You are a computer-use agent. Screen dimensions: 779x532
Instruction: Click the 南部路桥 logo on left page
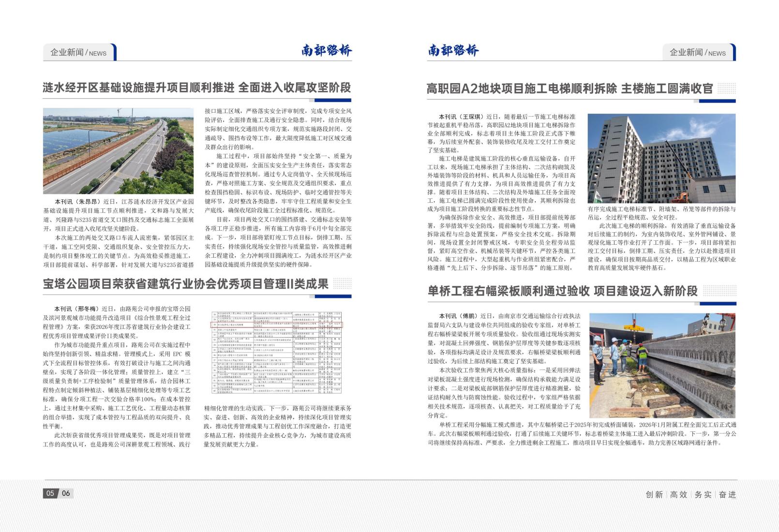(327, 50)
